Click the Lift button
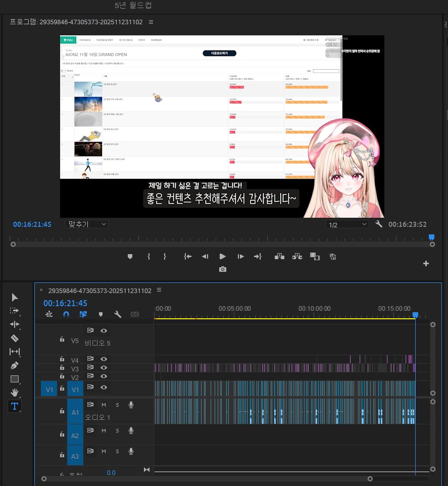 click(x=279, y=256)
